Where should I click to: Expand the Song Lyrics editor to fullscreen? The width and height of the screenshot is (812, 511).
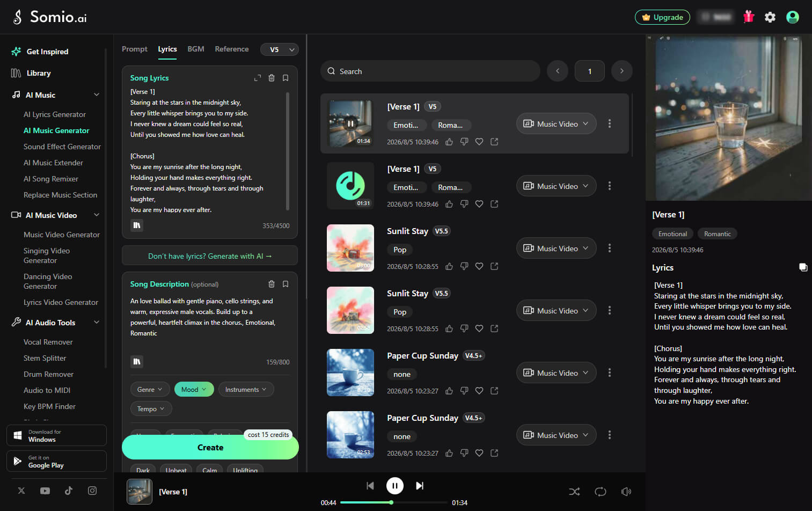[x=258, y=78]
